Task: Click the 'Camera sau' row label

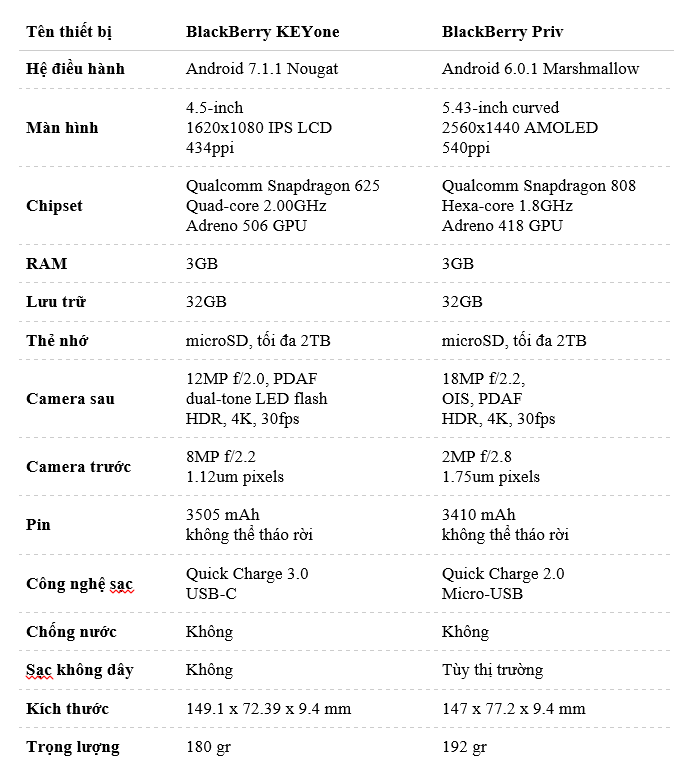Action: tap(70, 399)
